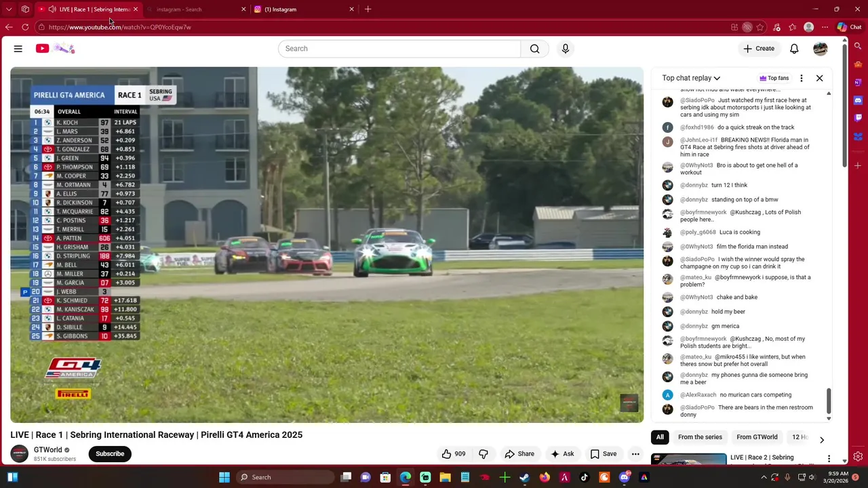
Task: Open Firefox from the taskbar
Action: [545, 477]
